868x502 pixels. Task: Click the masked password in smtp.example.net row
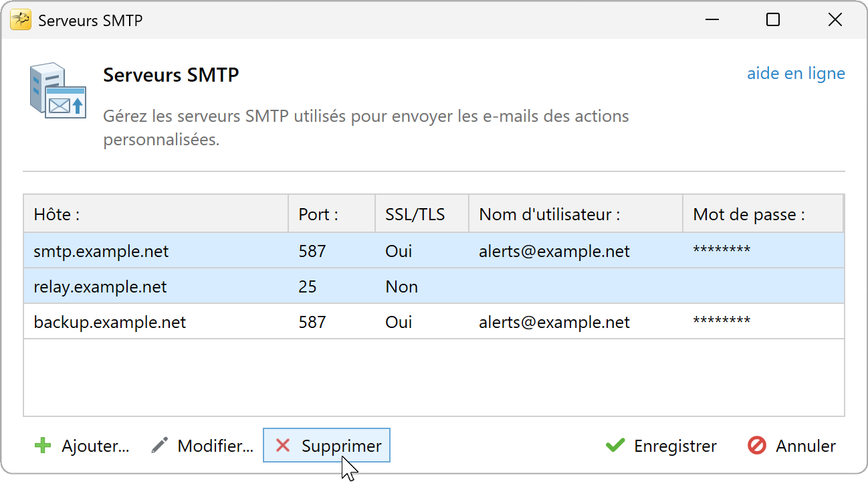[x=722, y=251]
